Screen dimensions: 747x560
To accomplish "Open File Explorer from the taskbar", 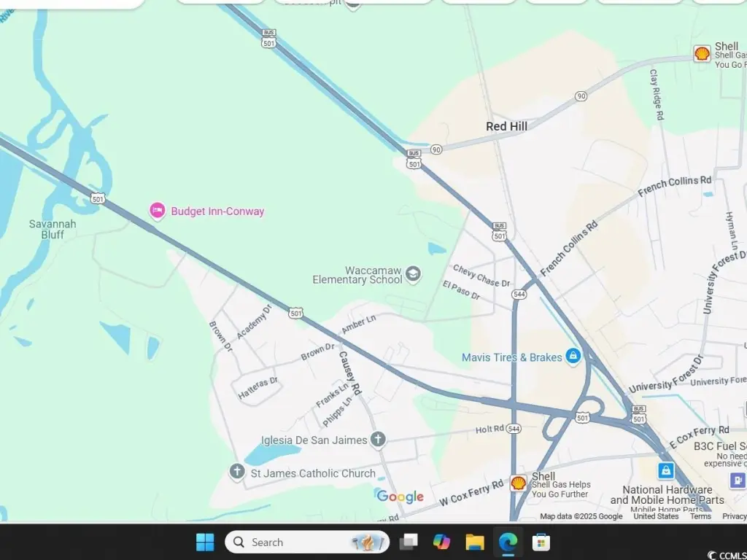I will click(475, 542).
